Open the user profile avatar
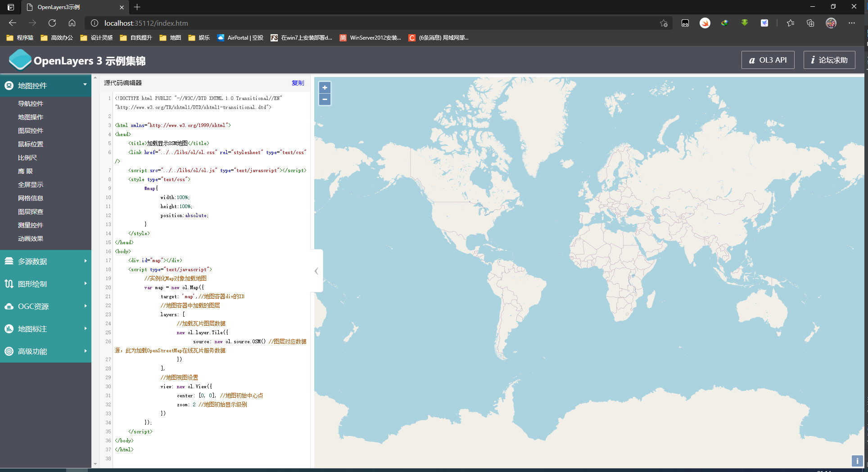Image resolution: width=868 pixels, height=472 pixels. pos(831,23)
